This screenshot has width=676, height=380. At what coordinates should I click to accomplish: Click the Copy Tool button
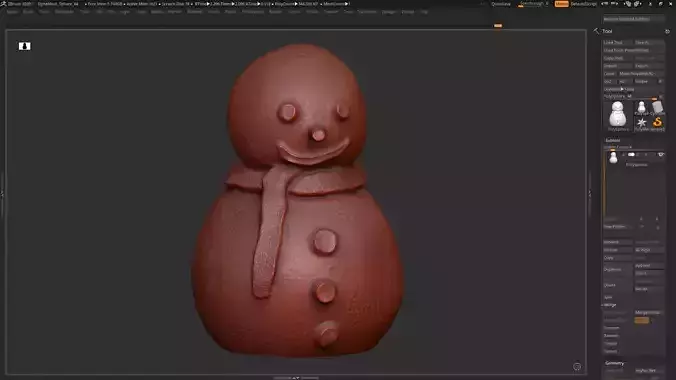(617, 58)
